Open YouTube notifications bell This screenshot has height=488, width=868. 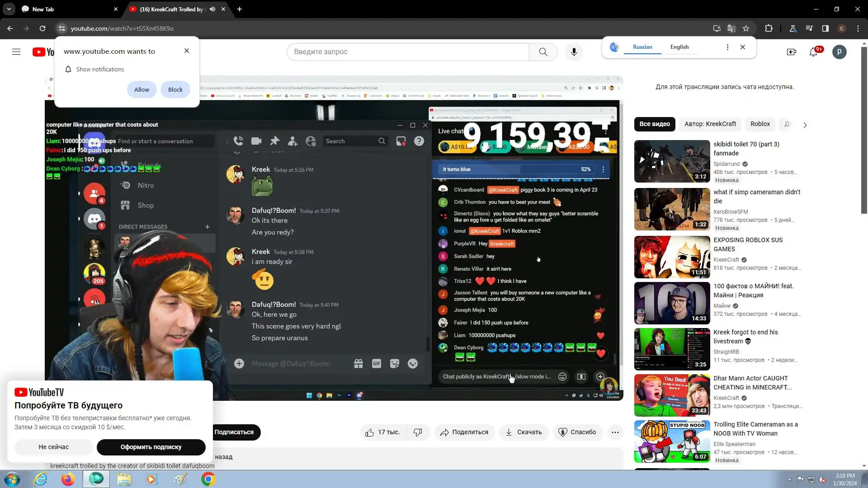tap(813, 52)
